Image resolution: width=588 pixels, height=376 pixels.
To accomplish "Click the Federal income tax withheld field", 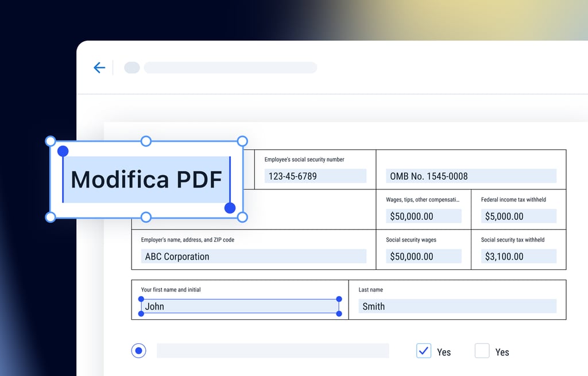I will 519,216.
